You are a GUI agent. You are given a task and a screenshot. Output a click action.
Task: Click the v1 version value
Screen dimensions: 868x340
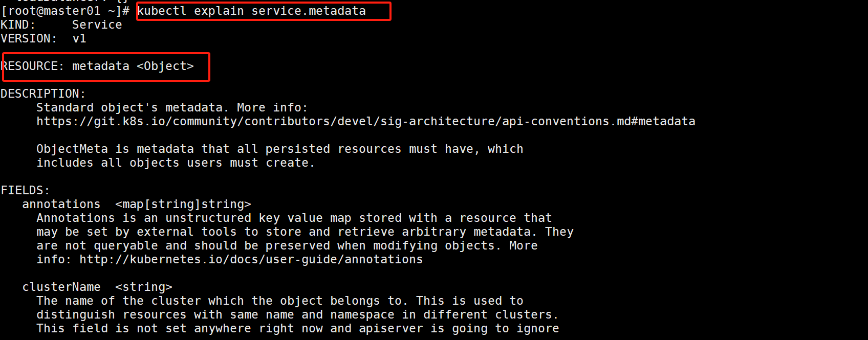pos(79,38)
